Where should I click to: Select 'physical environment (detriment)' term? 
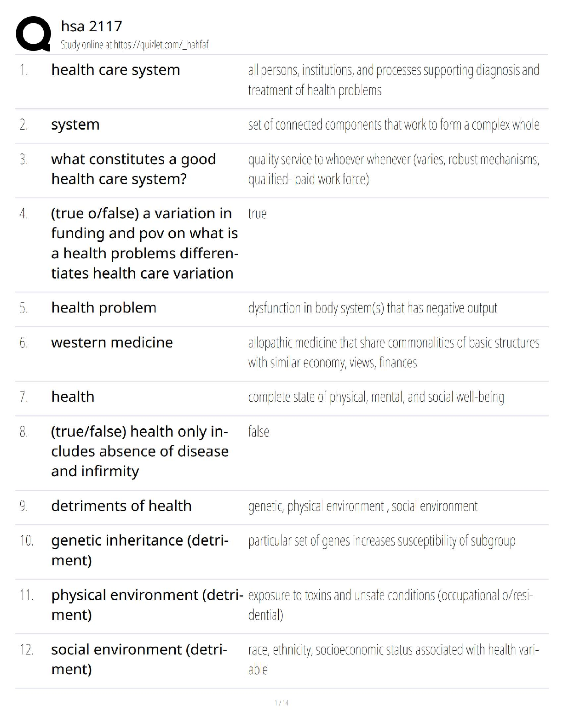(147, 604)
